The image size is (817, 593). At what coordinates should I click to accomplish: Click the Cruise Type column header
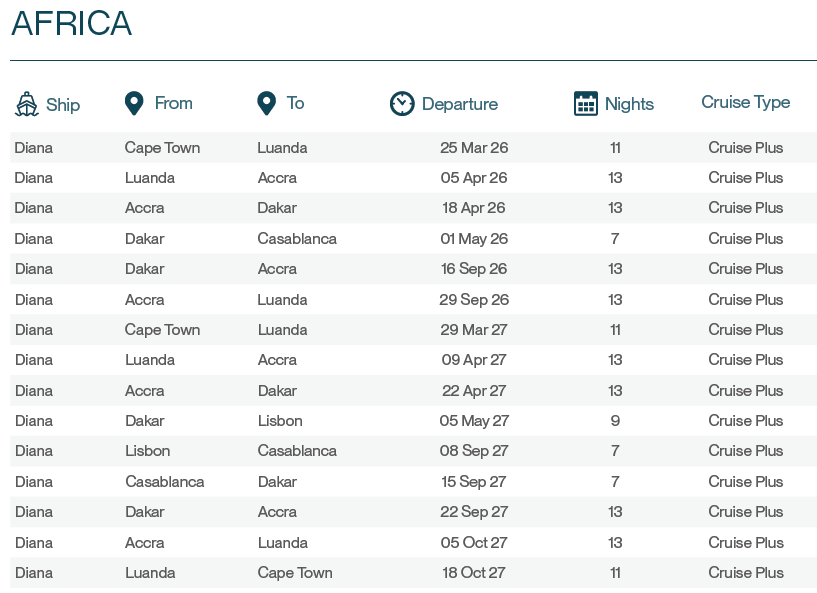[x=745, y=102]
